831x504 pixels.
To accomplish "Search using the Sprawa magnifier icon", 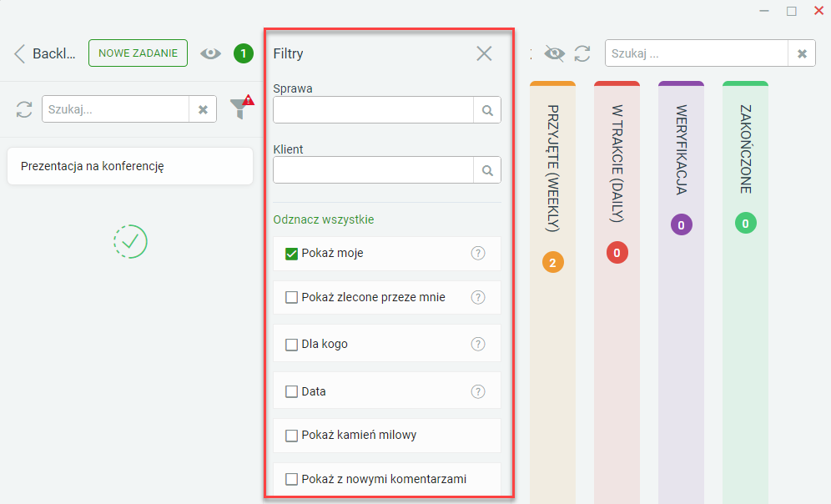I will 487,109.
